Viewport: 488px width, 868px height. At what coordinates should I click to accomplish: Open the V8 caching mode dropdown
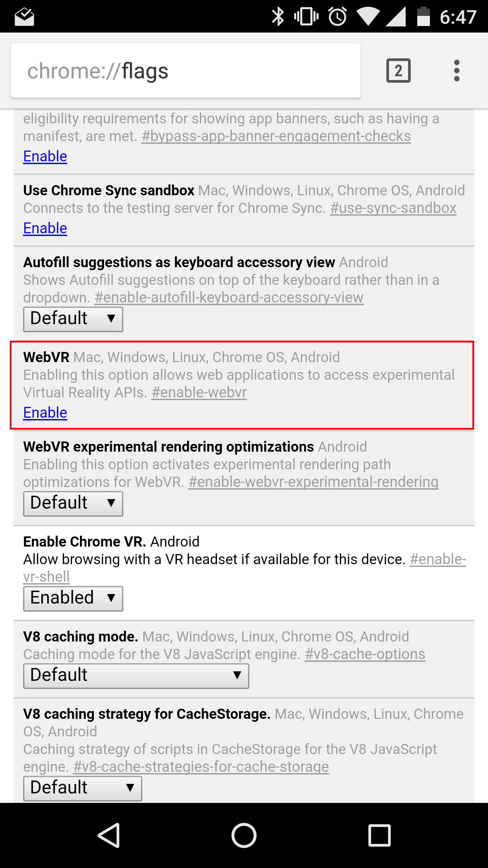[136, 676]
